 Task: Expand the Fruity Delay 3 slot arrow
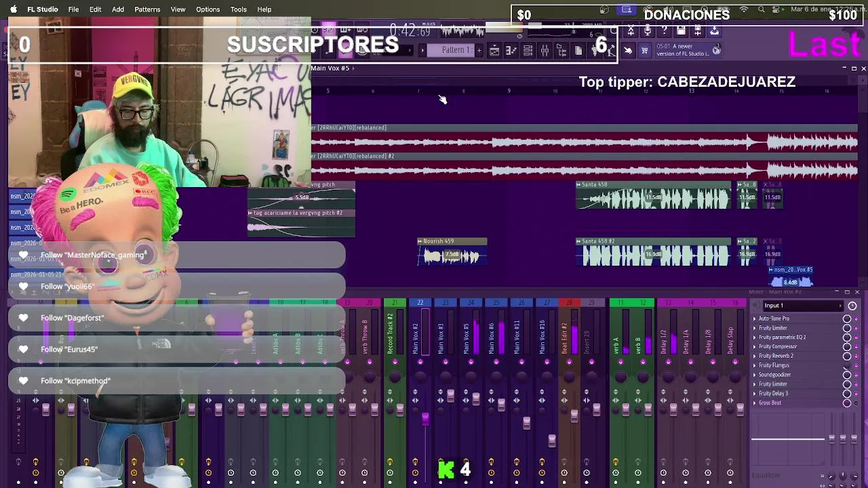point(754,393)
